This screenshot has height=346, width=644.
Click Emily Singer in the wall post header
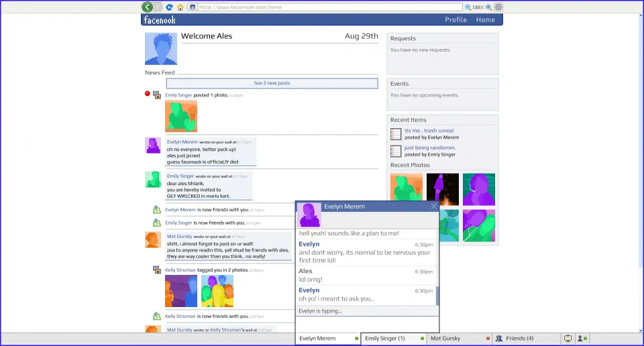180,176
